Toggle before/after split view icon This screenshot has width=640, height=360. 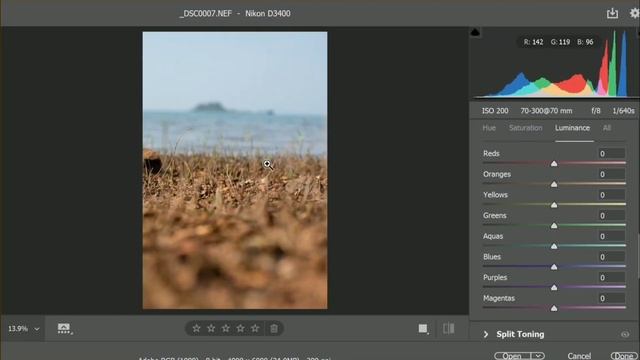(449, 329)
